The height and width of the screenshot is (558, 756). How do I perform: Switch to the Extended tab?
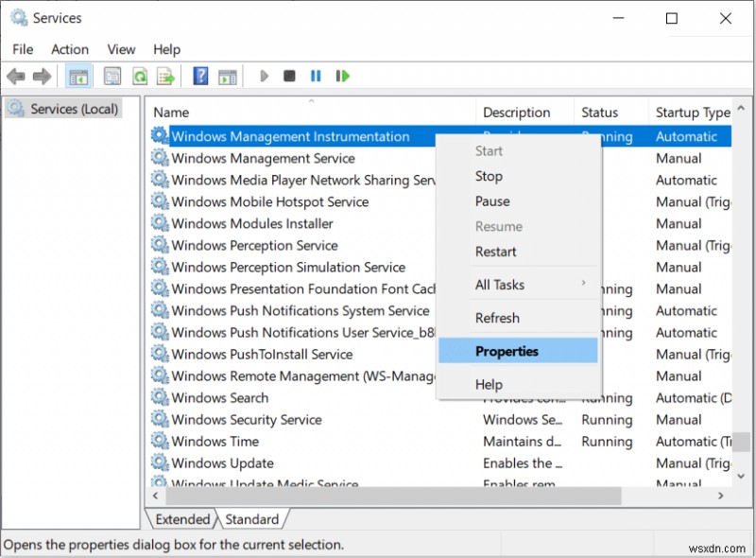[x=181, y=519]
